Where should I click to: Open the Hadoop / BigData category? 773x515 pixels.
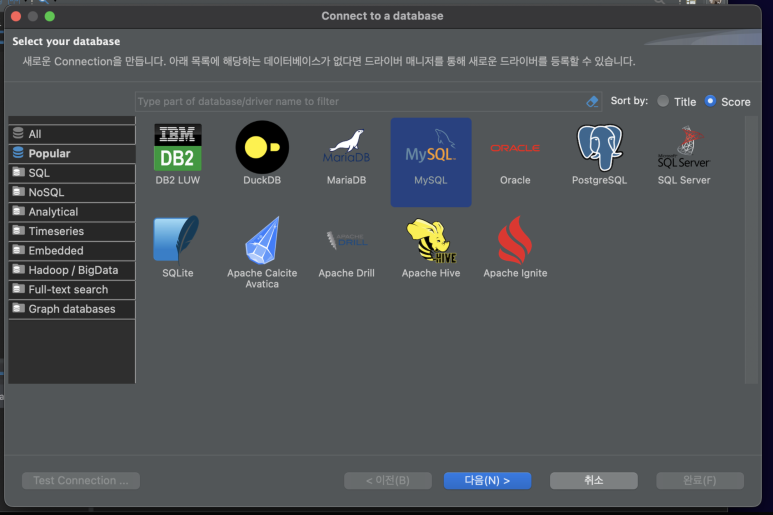click(72, 270)
